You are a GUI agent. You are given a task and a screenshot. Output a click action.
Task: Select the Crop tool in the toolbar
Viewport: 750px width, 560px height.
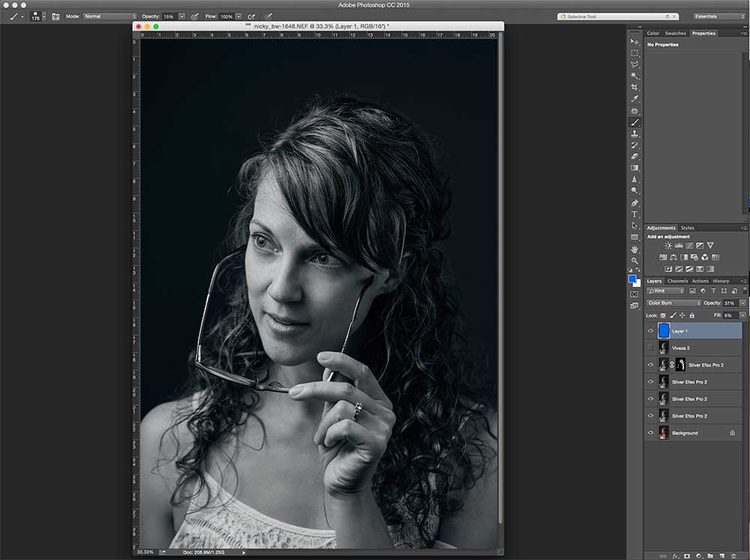tap(634, 88)
